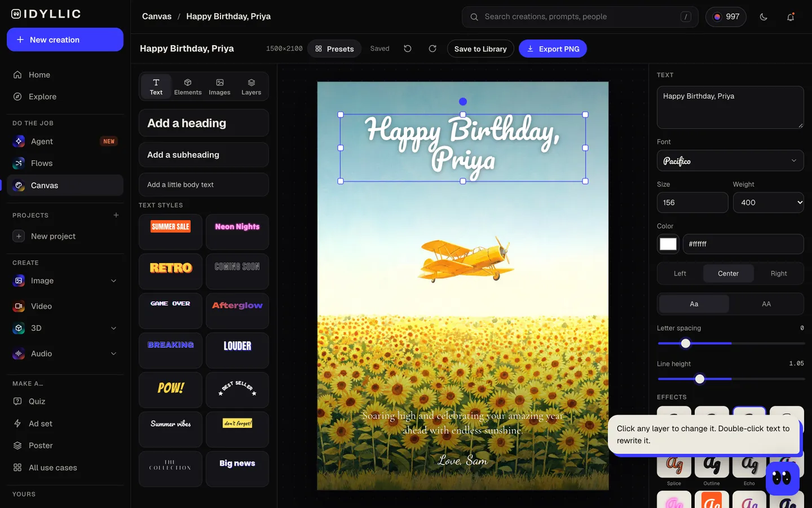Expand the 3D create menu
The height and width of the screenshot is (508, 812).
coord(114,328)
